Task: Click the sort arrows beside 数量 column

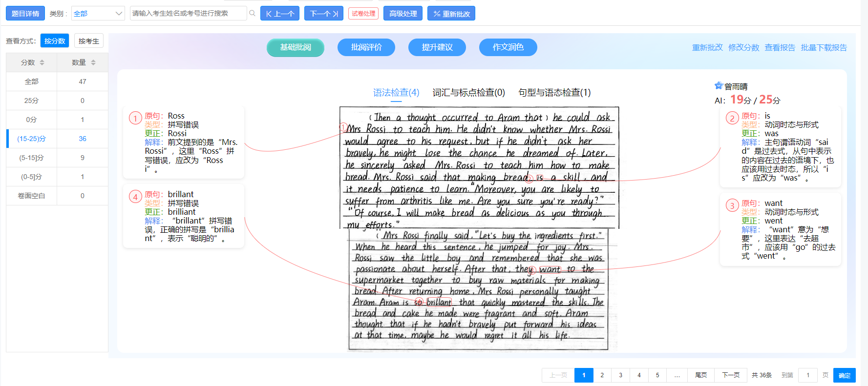Action: (93, 62)
